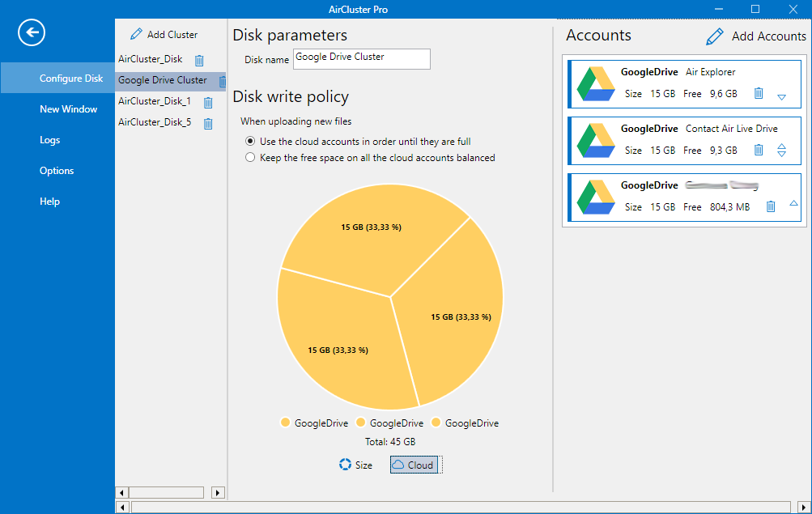Image resolution: width=812 pixels, height=514 pixels.
Task: Click cluster list scrollbar right arrow
Action: coord(218,492)
